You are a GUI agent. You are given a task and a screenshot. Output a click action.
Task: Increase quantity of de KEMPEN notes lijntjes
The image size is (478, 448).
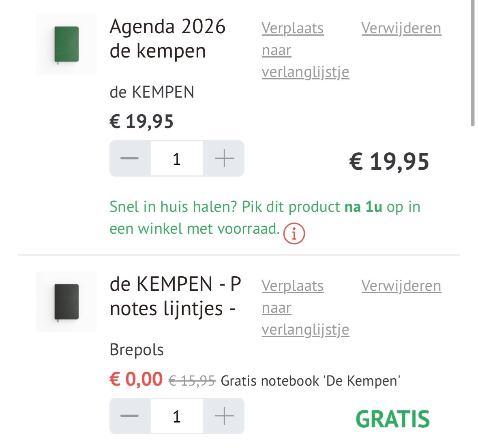pyautogui.click(x=224, y=416)
